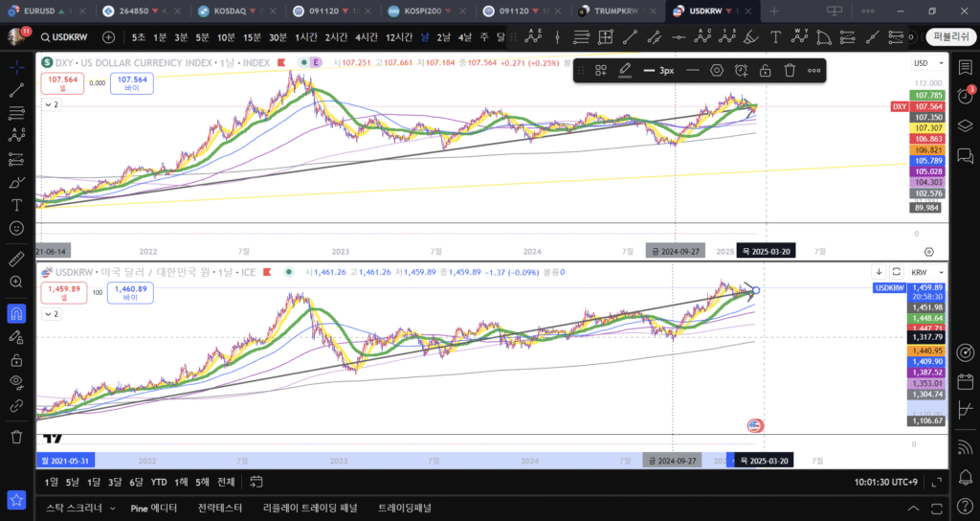Image resolution: width=980 pixels, height=521 pixels.
Task: Click the DXY 107.564 sell button
Action: click(x=62, y=83)
